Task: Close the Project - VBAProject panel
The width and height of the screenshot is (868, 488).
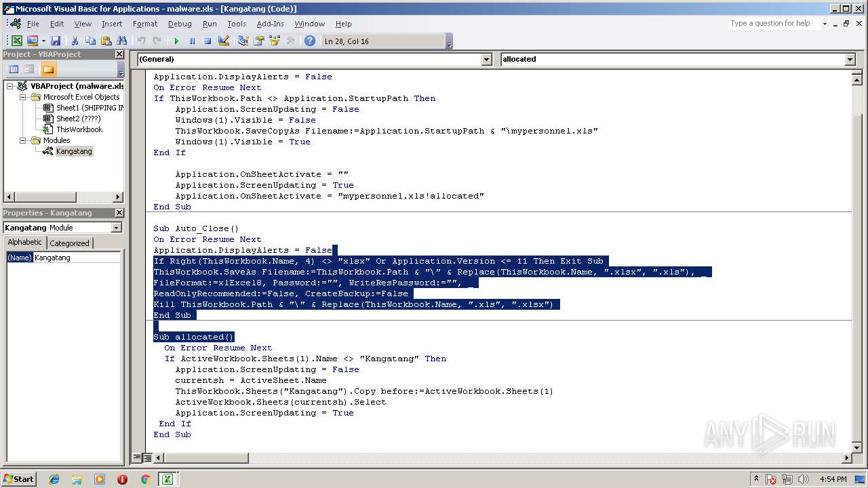Action: click(x=119, y=54)
